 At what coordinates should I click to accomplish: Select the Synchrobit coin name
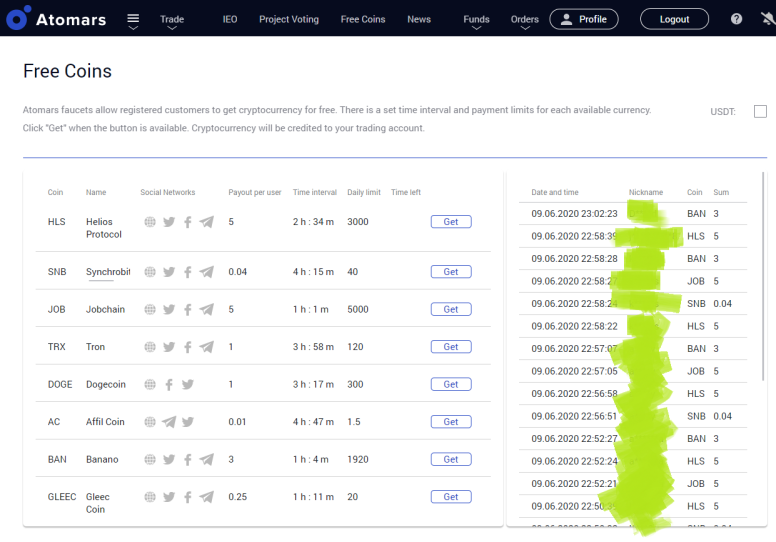[x=108, y=272]
